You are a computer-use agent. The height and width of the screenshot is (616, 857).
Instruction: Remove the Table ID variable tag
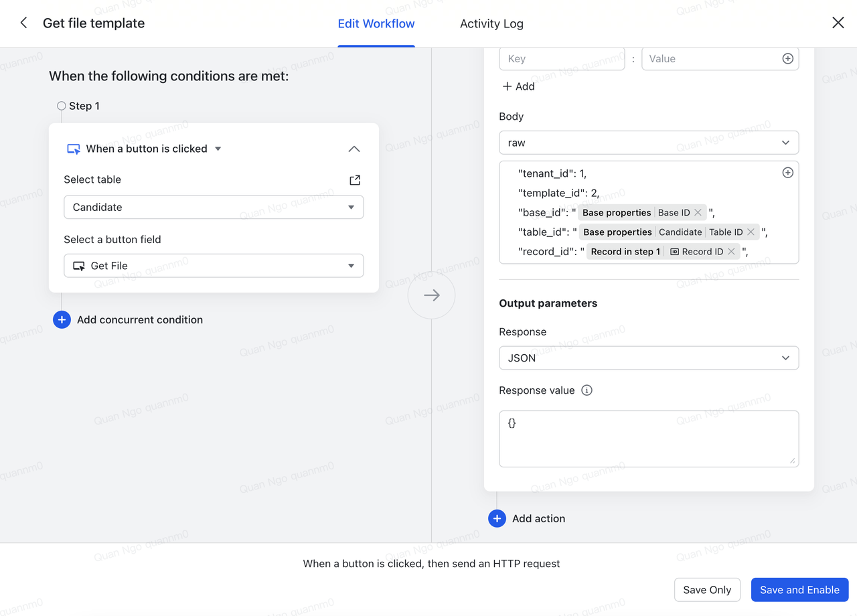point(751,232)
